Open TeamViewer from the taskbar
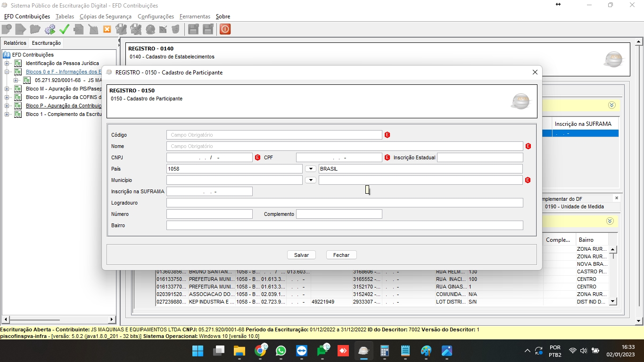644x362 pixels. 301,351
